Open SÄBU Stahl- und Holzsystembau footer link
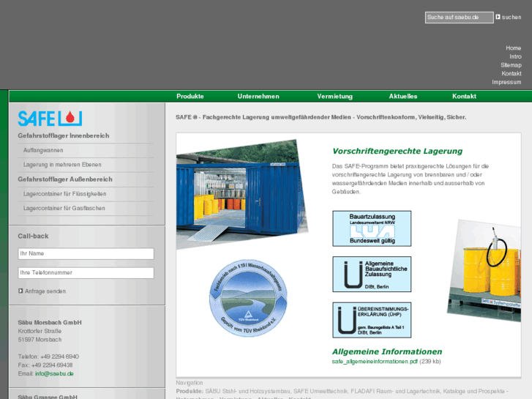The width and height of the screenshot is (532, 399). coord(247,391)
